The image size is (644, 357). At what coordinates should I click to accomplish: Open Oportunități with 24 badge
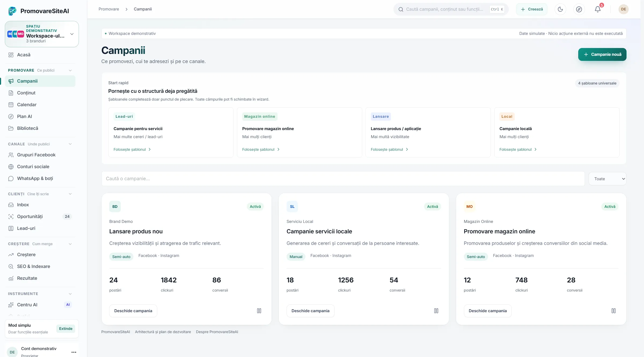[40, 216]
